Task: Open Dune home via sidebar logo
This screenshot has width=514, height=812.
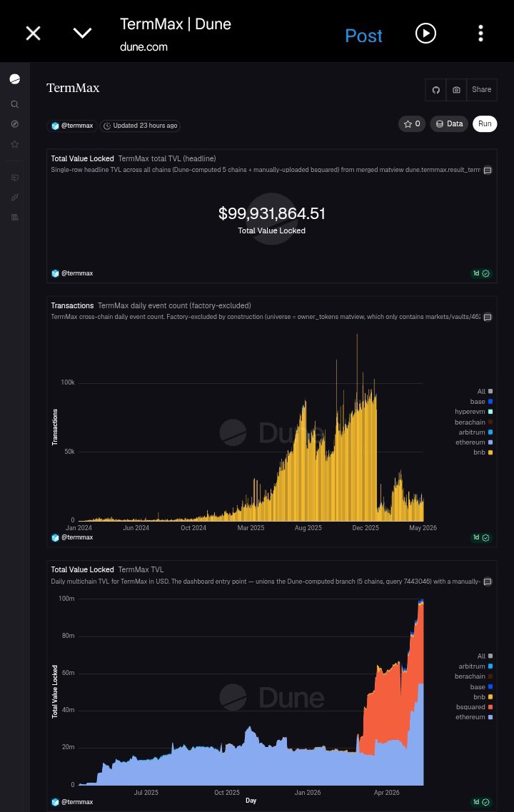Action: click(15, 78)
